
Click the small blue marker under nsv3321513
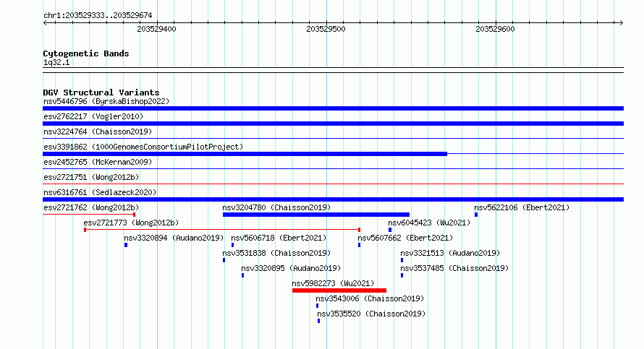pos(402,260)
